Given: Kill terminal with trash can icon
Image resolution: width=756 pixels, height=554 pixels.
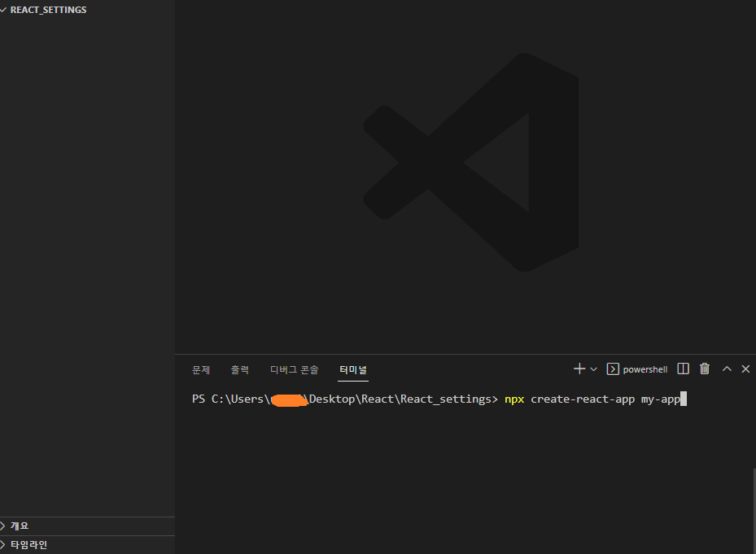Looking at the screenshot, I should [x=705, y=369].
